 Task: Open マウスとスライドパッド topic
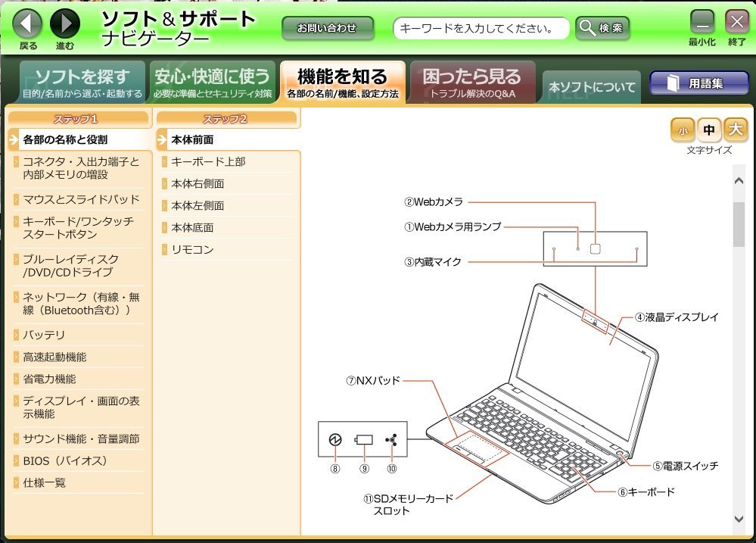tap(80, 199)
